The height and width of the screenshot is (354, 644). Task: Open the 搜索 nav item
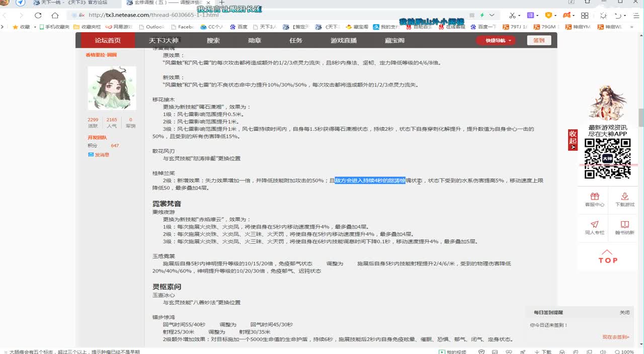tap(213, 40)
